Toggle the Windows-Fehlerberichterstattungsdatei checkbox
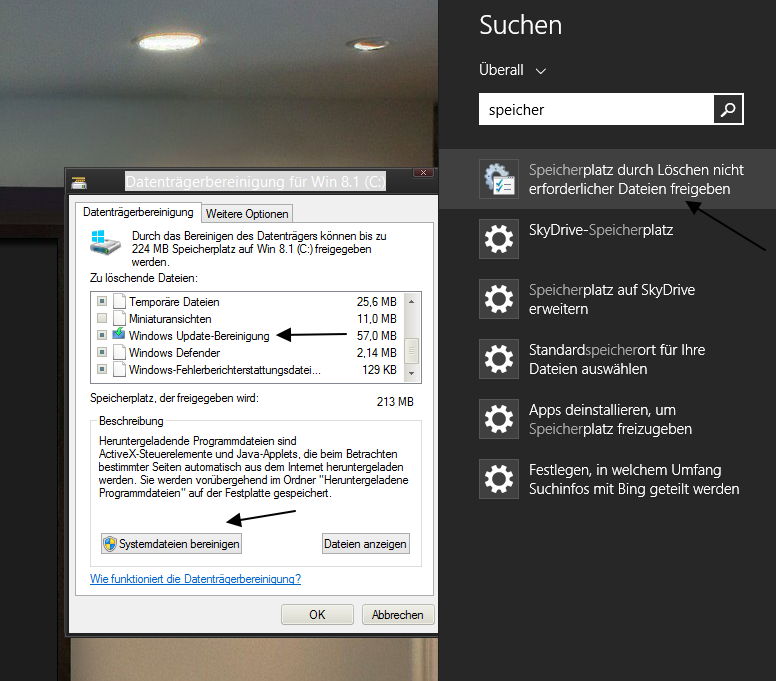This screenshot has height=681, width=776. point(102,369)
